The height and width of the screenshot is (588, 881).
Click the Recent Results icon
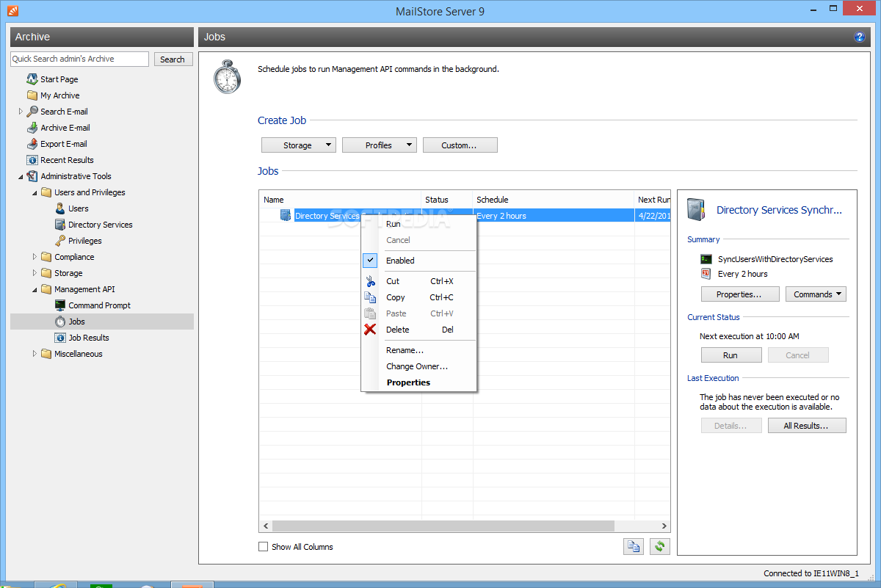click(x=32, y=160)
